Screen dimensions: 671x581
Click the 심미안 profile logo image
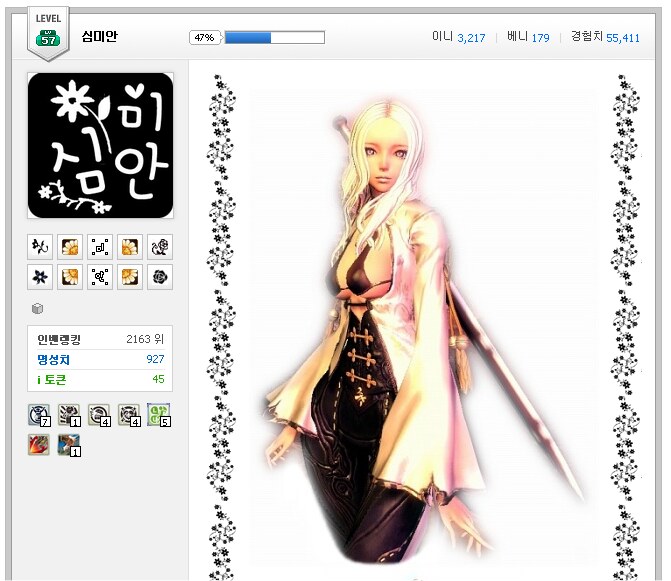100,146
